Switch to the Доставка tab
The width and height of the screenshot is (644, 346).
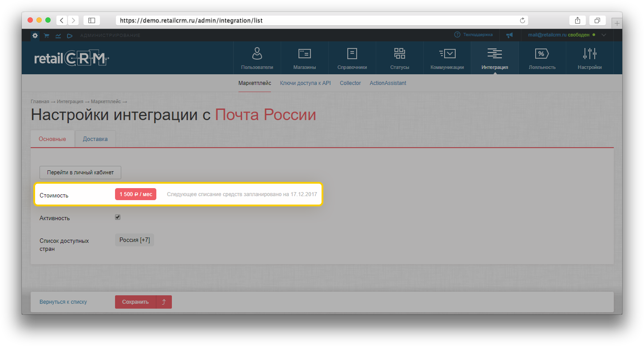(95, 139)
